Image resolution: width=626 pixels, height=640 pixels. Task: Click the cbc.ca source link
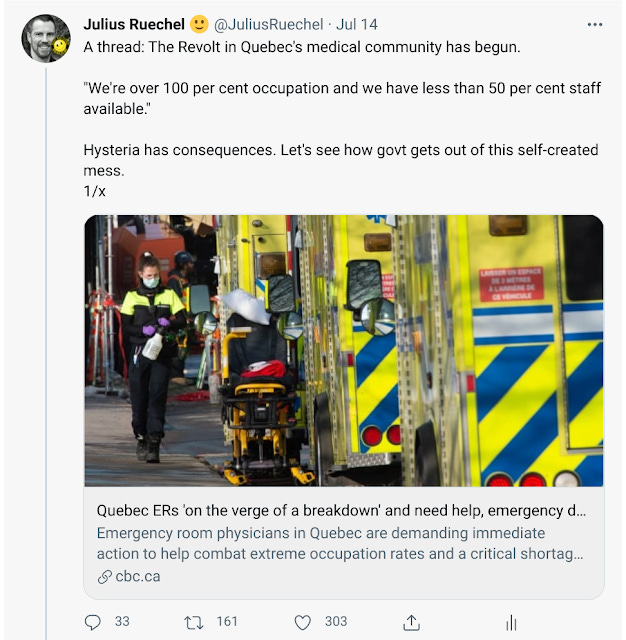tap(138, 576)
